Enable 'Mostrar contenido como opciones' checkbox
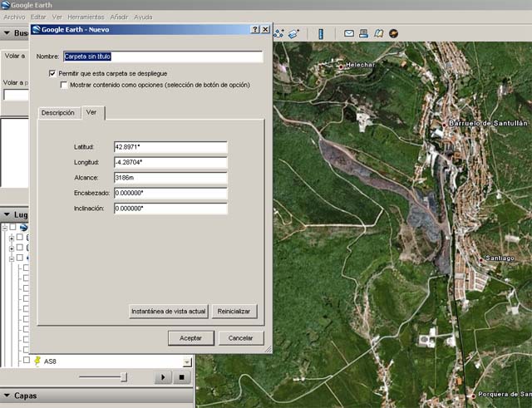The image size is (532, 408). 64,85
